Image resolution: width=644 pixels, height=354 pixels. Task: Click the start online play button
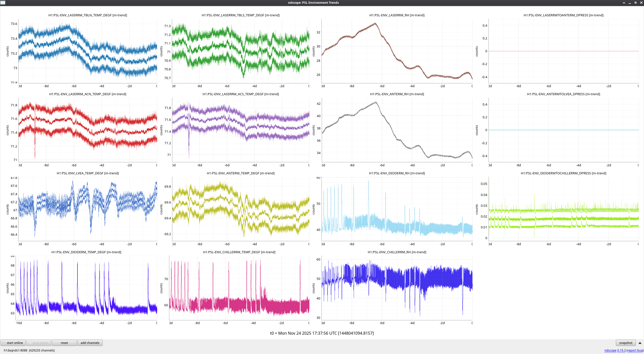point(13,343)
